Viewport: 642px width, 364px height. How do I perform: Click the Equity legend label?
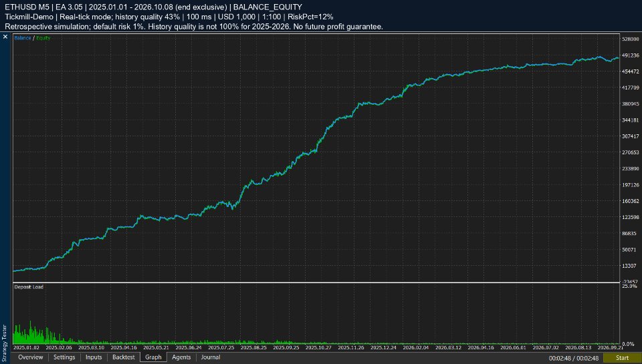tap(43, 38)
